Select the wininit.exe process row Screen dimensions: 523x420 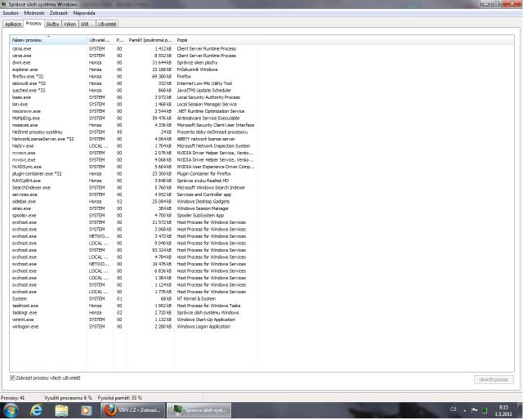133,319
